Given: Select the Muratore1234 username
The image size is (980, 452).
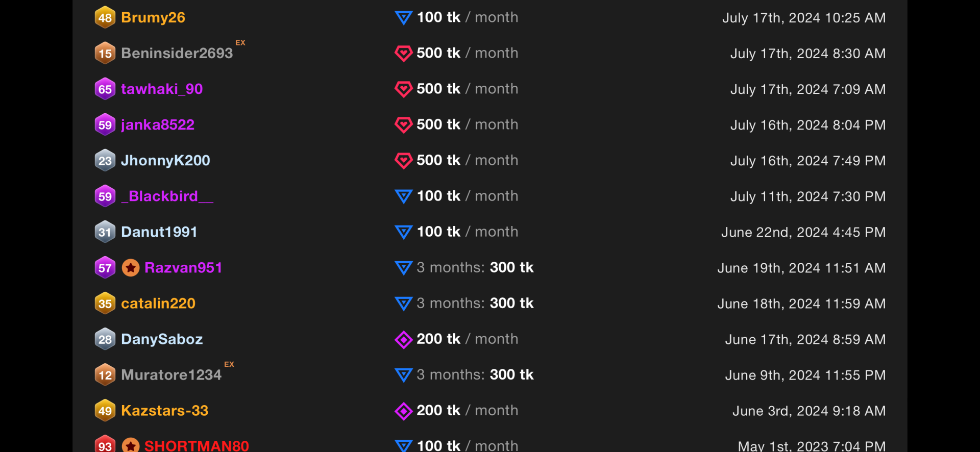Looking at the screenshot, I should (171, 375).
